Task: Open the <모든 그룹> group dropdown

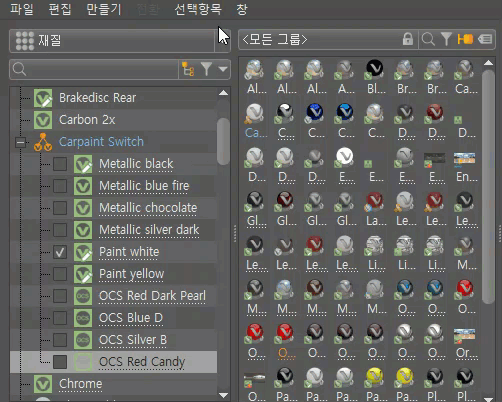Action: coord(320,39)
